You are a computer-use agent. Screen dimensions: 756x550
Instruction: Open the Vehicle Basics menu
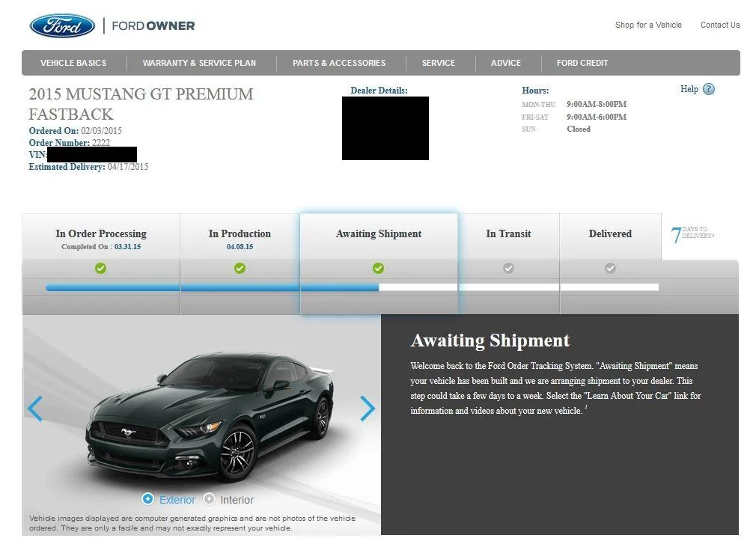pos(73,63)
